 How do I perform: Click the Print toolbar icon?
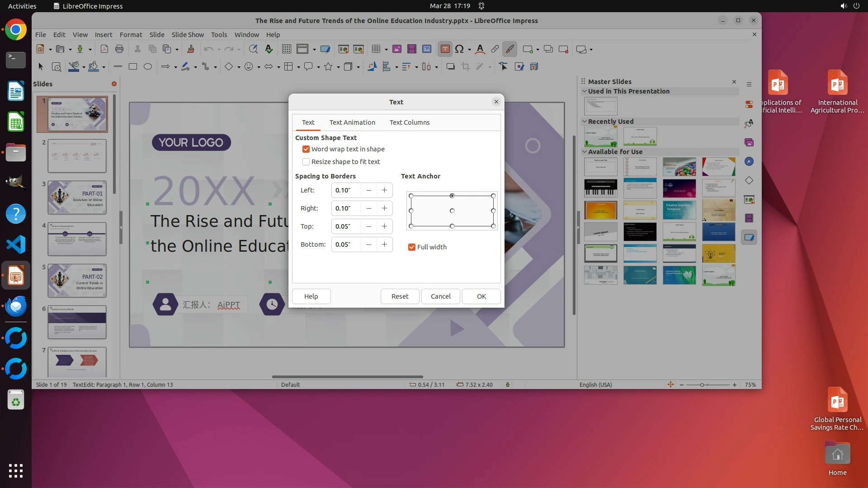(119, 49)
